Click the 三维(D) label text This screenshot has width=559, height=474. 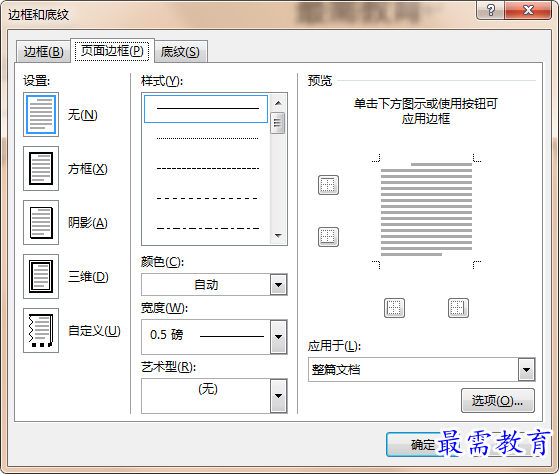[88, 277]
